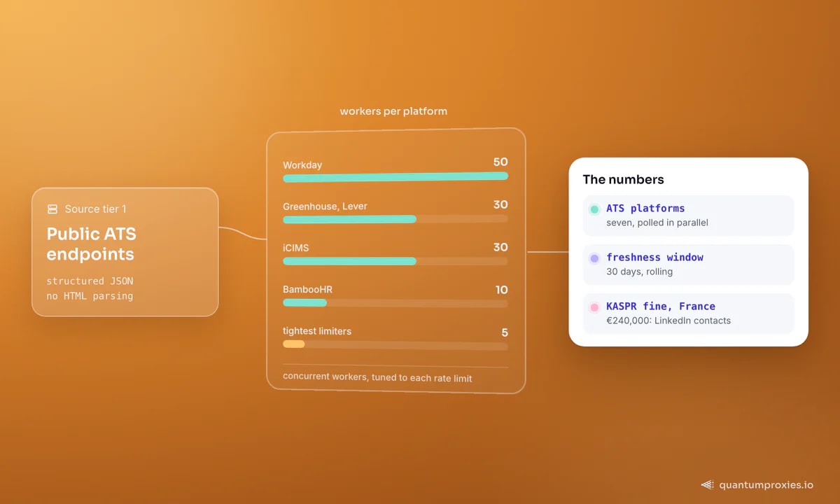Click the iCIMS label
The height and width of the screenshot is (504, 840).
[x=296, y=248]
